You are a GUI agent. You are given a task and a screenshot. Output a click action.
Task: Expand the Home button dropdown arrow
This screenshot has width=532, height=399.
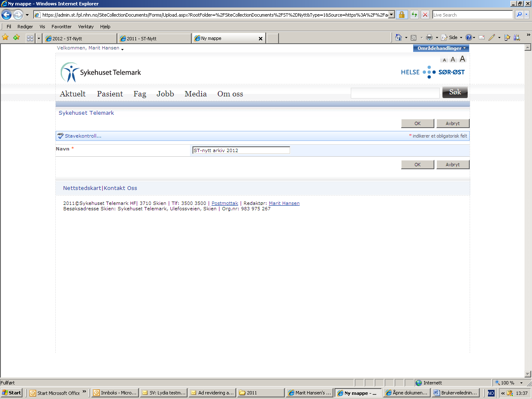tap(406, 38)
